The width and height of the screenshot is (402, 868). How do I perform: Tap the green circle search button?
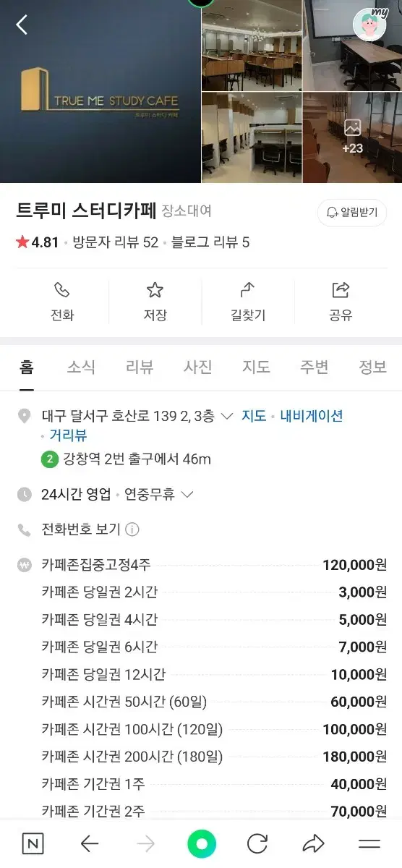pyautogui.click(x=202, y=843)
